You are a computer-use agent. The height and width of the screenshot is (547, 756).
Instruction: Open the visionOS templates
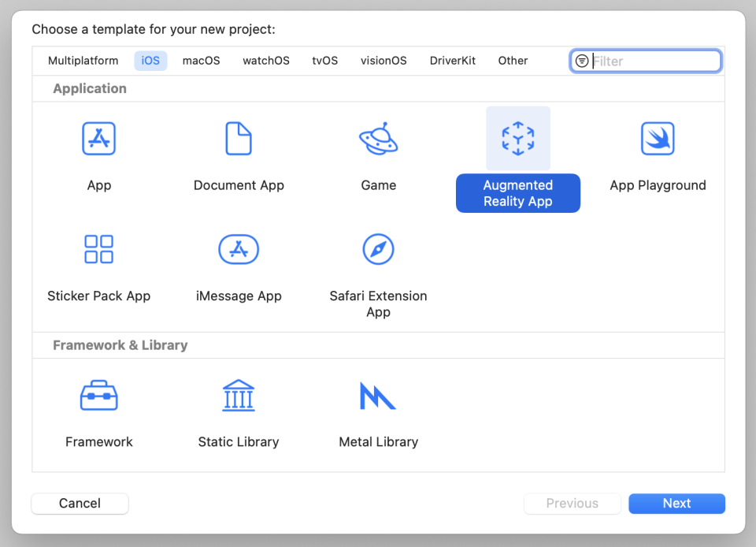click(x=384, y=61)
